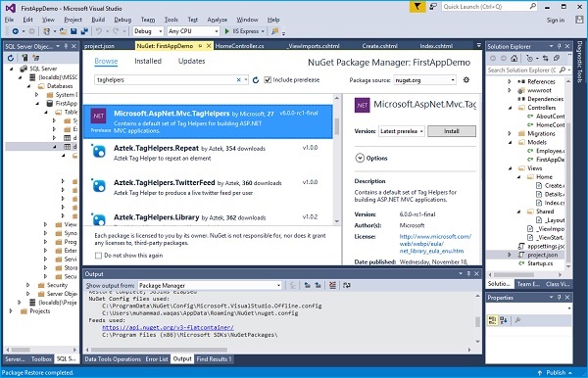Image resolution: width=588 pixels, height=378 pixels.
Task: Click the Open File toolbar icon
Action: click(x=63, y=31)
